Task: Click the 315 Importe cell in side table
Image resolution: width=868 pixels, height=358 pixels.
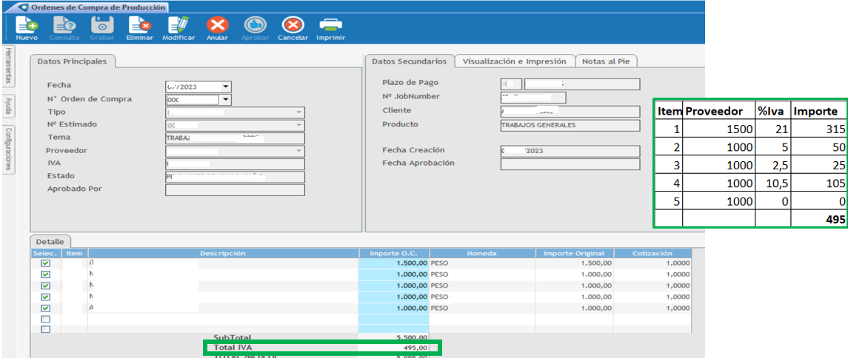Action: (818, 129)
